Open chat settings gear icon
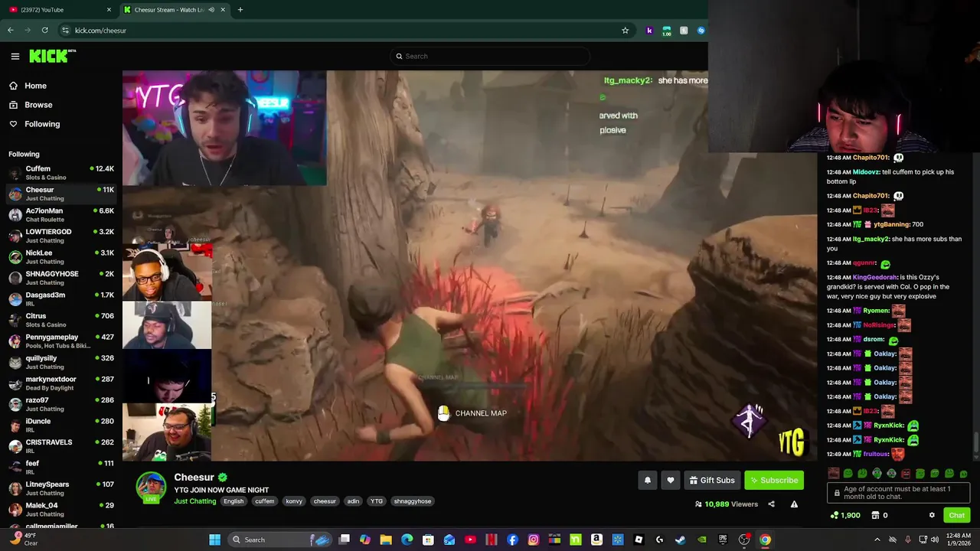The height and width of the screenshot is (551, 980). (x=932, y=515)
